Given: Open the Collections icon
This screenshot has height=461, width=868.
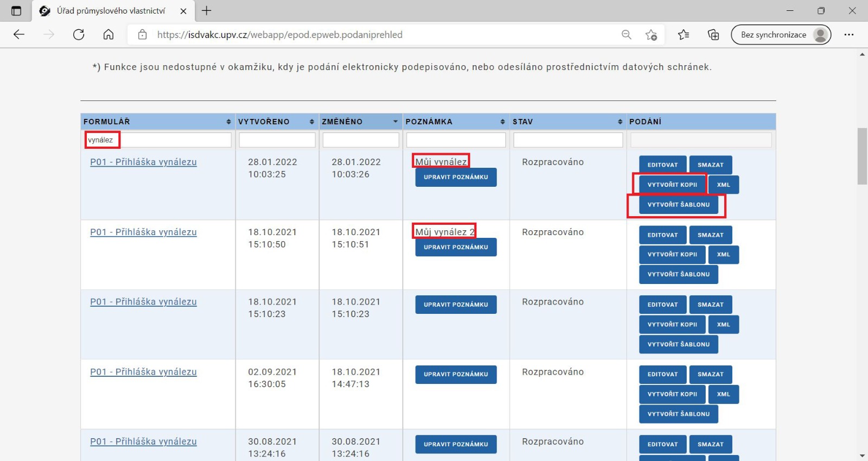Looking at the screenshot, I should point(713,35).
